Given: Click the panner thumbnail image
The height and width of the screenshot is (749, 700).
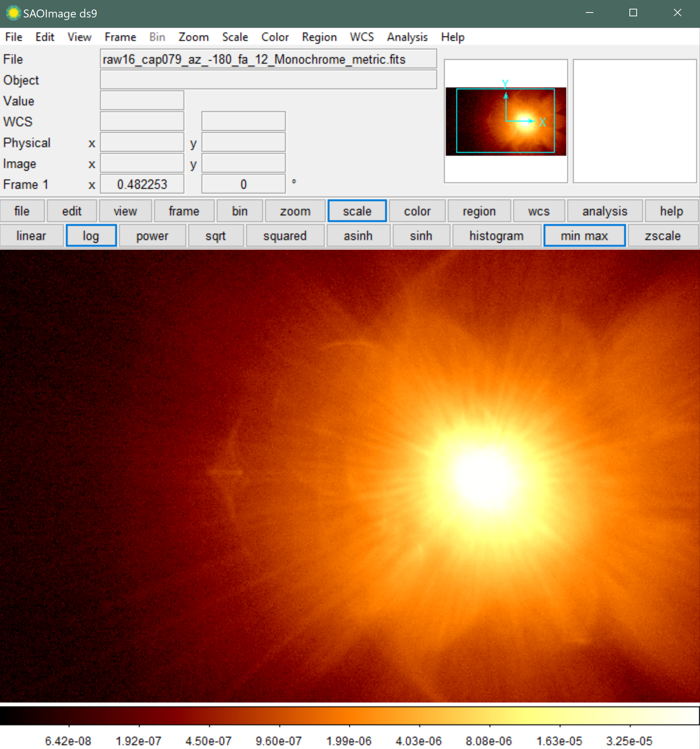Looking at the screenshot, I should [x=506, y=121].
